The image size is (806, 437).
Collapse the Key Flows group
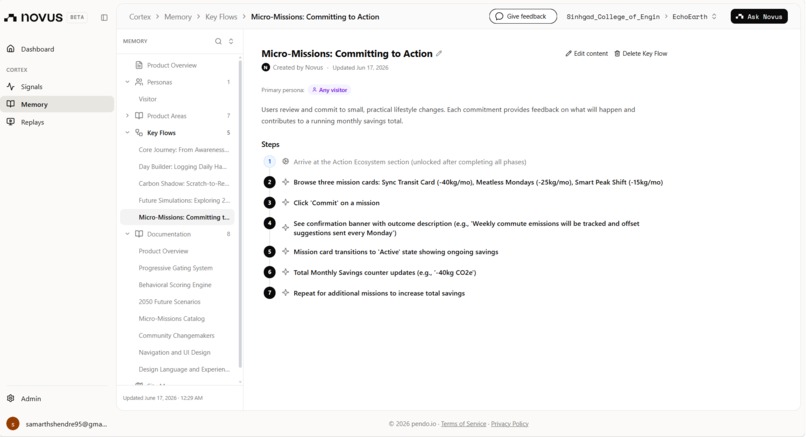[x=127, y=133]
